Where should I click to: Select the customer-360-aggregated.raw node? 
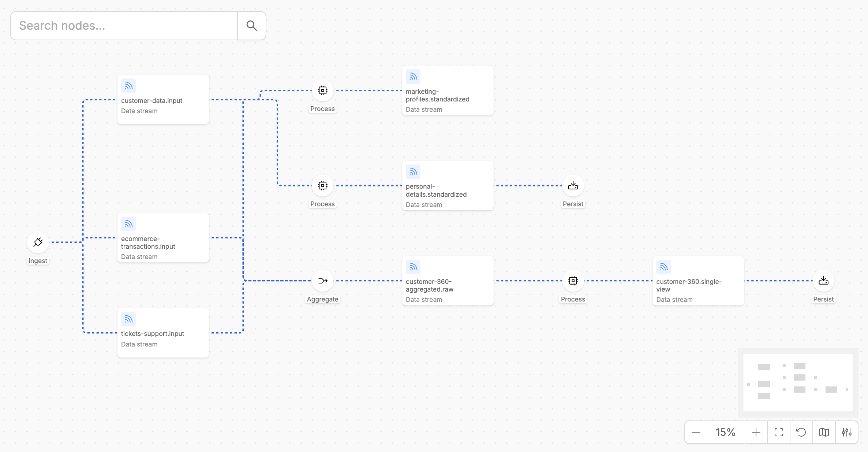coord(448,281)
